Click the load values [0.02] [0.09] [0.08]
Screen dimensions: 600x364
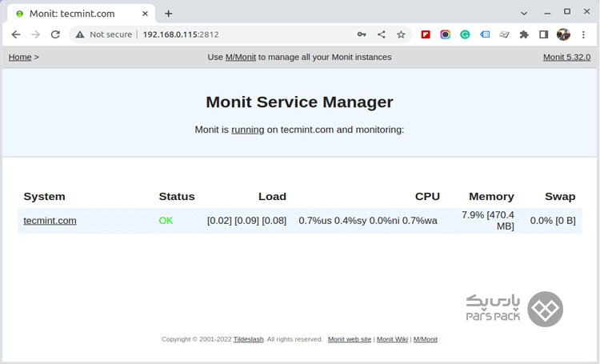point(246,221)
